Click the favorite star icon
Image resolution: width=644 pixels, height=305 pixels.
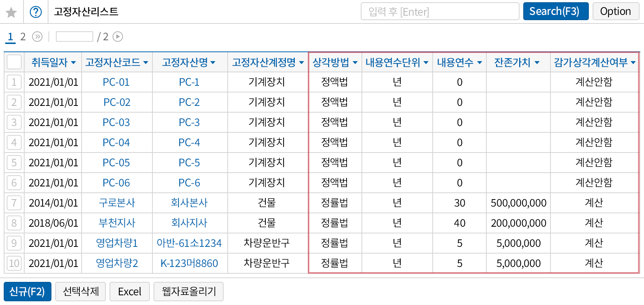click(11, 12)
